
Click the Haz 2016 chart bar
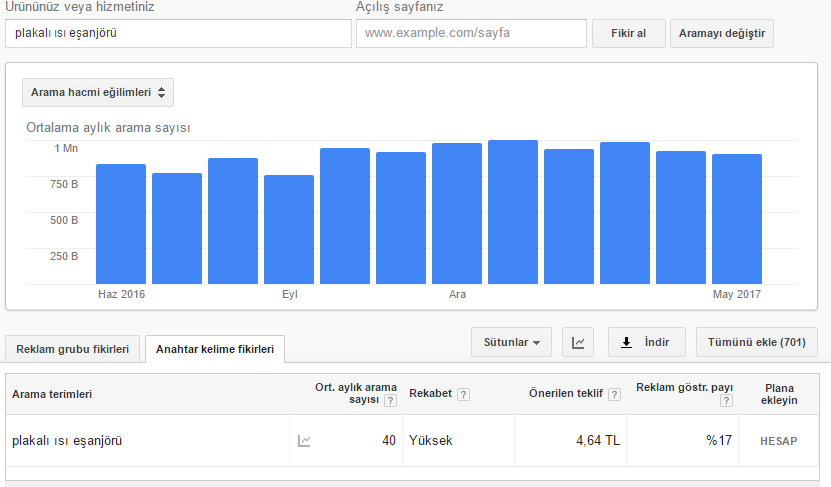tap(121, 224)
